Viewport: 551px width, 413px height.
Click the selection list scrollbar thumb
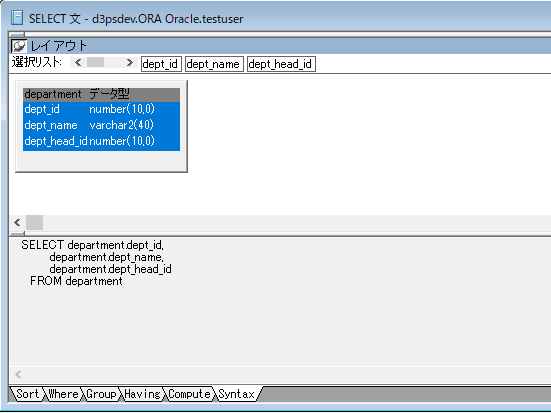pos(95,63)
